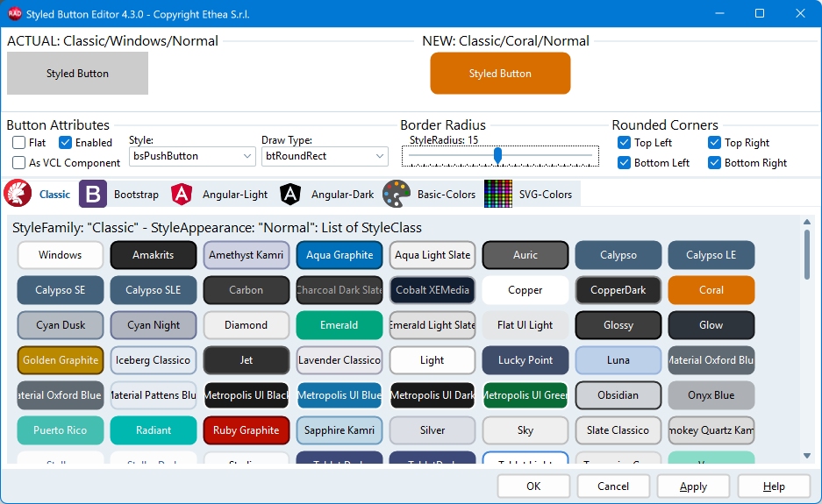Select the Coral style class

(711, 290)
